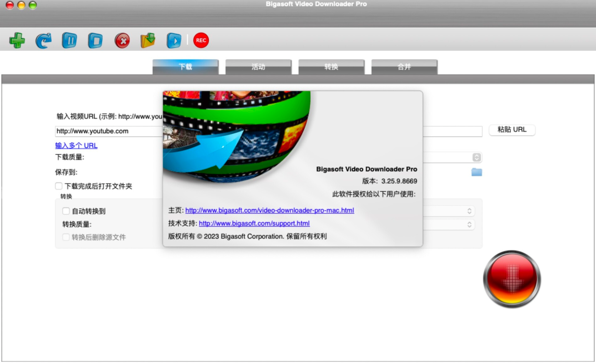Click the red X delete icon
Screen dimensions: 596x364
pos(122,41)
